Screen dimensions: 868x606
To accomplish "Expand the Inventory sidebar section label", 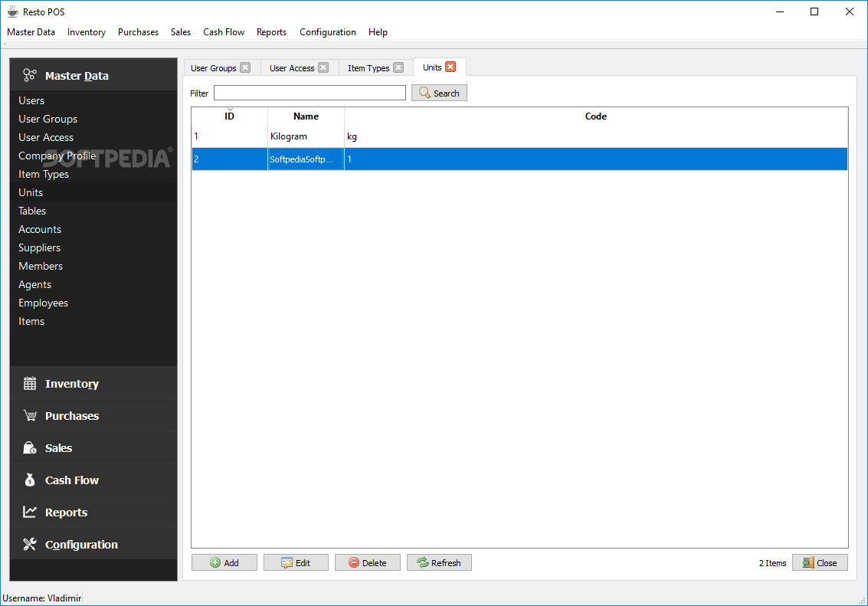I will click(72, 384).
